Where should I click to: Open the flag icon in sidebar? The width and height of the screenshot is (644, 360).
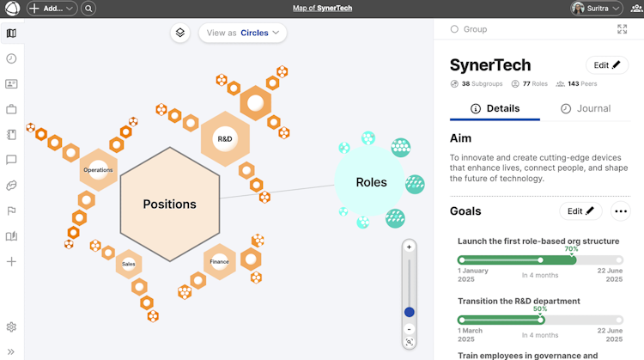pyautogui.click(x=11, y=211)
